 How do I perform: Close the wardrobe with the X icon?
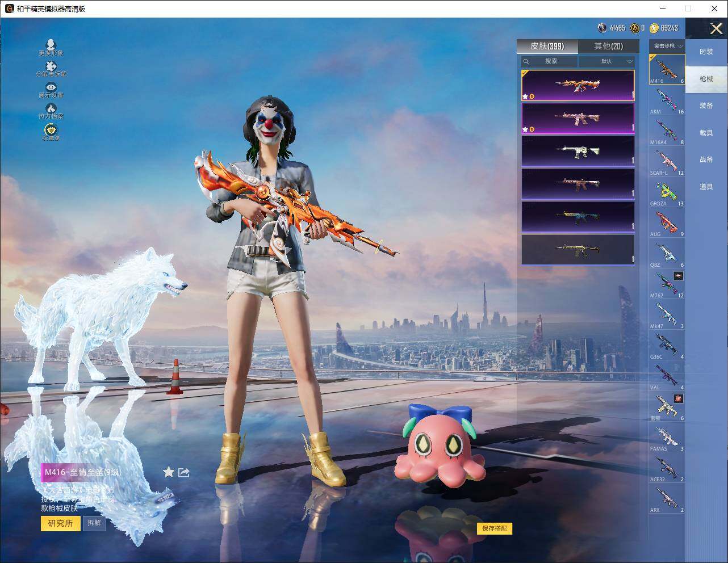(x=716, y=28)
